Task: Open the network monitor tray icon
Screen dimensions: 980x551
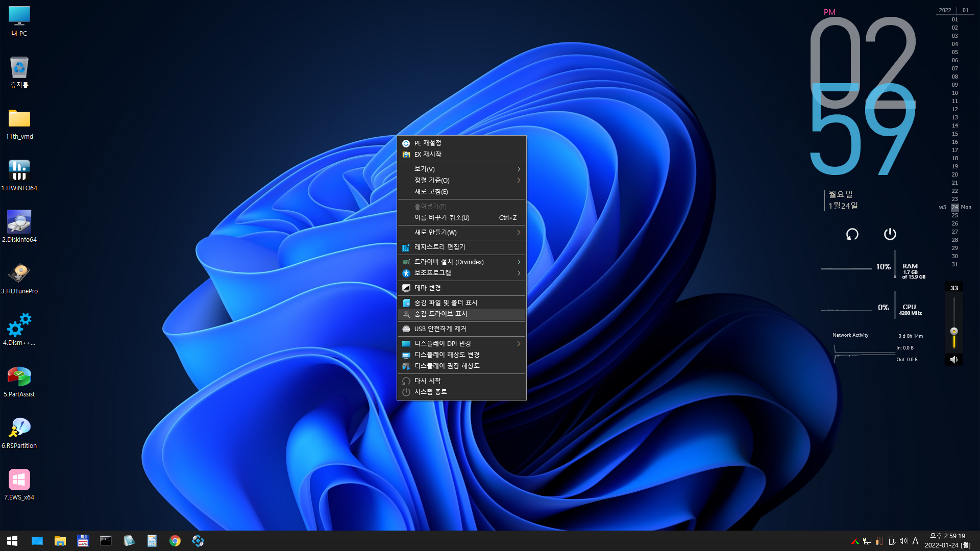Action: 867,541
